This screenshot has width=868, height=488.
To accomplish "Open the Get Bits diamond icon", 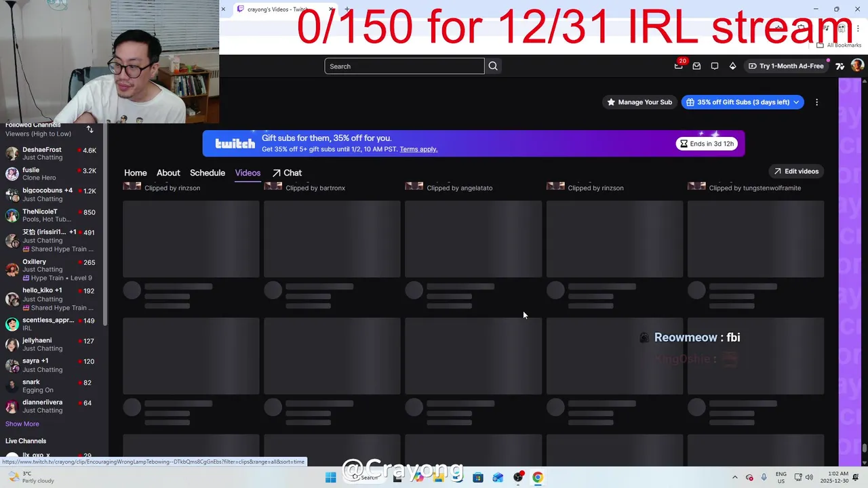I will tap(732, 66).
